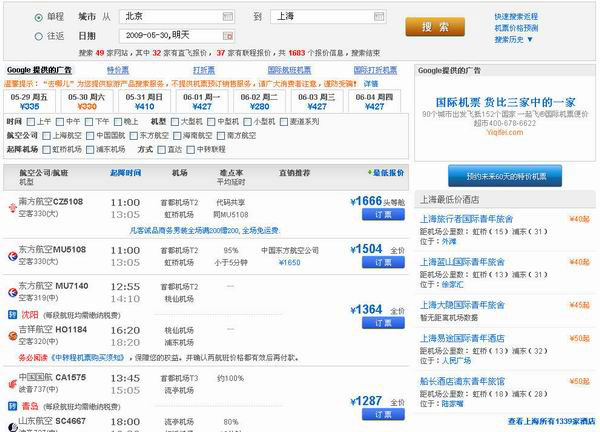Check the 晚上 time filter
The image size is (600, 432).
[118, 122]
